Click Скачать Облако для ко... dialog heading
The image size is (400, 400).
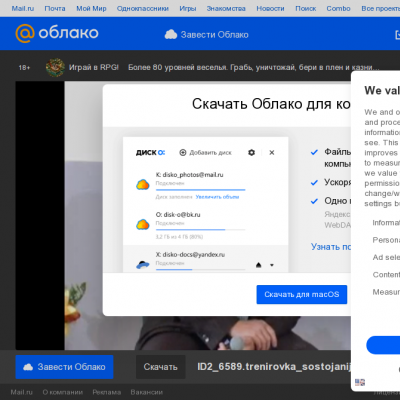click(x=271, y=104)
